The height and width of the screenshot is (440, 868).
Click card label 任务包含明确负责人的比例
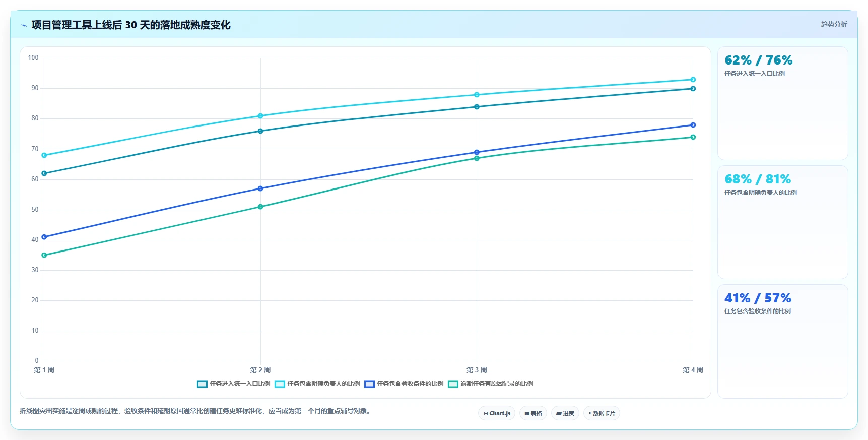click(761, 193)
